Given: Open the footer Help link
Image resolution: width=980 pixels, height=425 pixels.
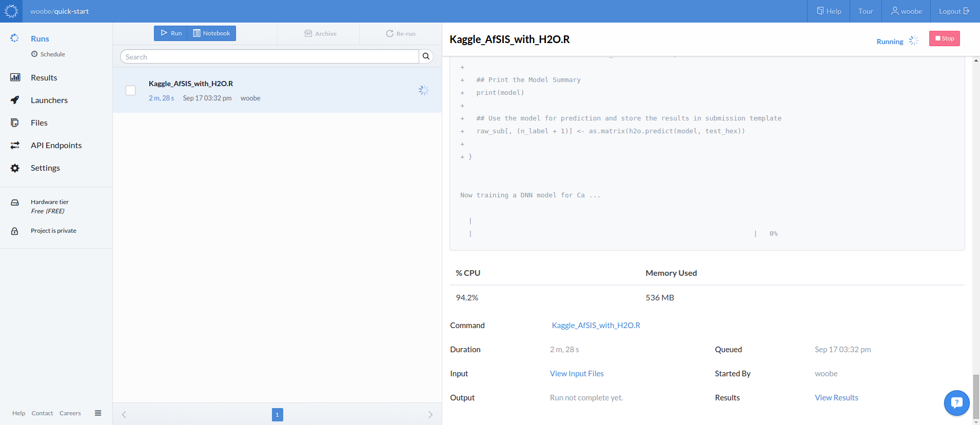Looking at the screenshot, I should (19, 413).
